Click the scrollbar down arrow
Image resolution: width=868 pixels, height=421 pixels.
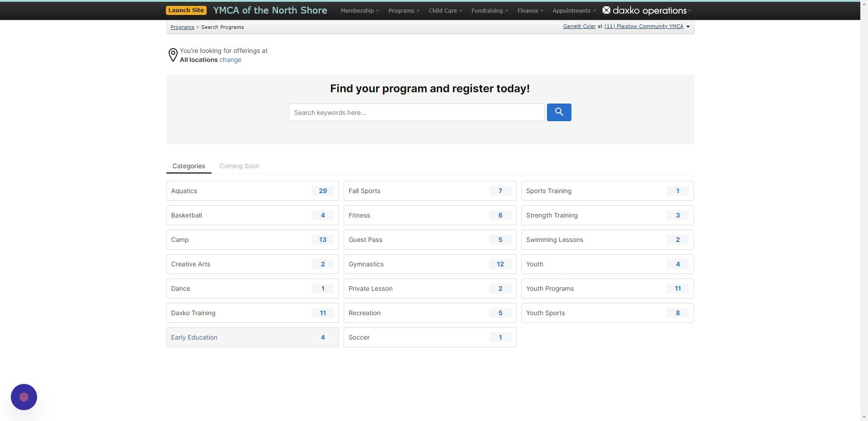[864, 417]
